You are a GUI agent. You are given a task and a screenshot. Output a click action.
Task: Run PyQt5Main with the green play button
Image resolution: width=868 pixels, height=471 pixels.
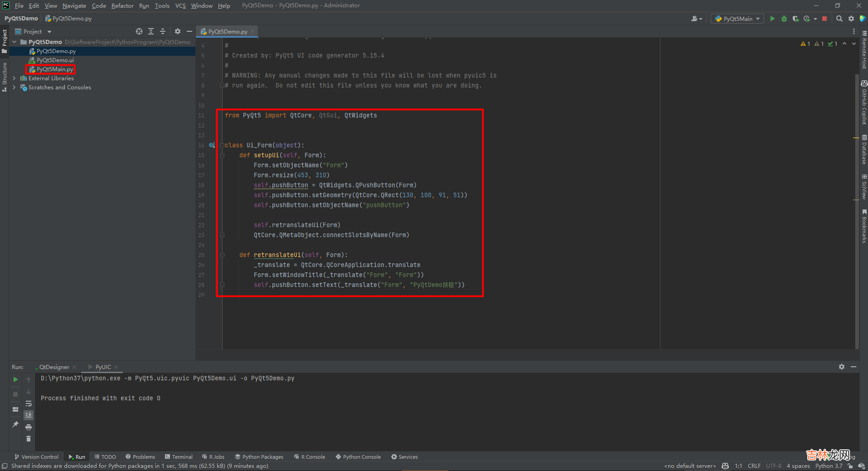pos(772,19)
